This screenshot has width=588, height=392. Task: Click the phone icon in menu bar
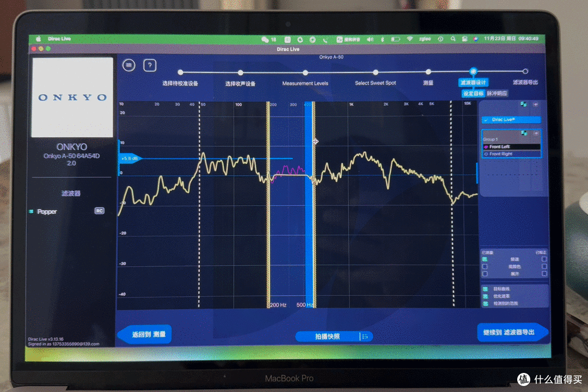324,39
